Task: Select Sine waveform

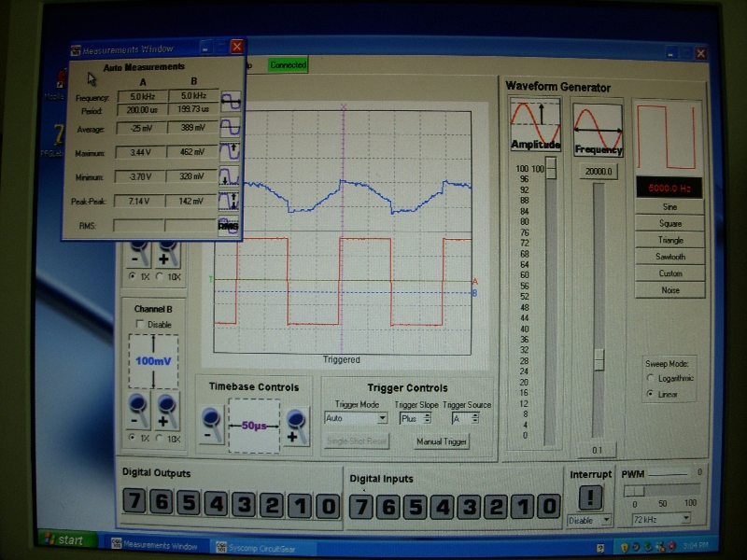Action: [669, 206]
